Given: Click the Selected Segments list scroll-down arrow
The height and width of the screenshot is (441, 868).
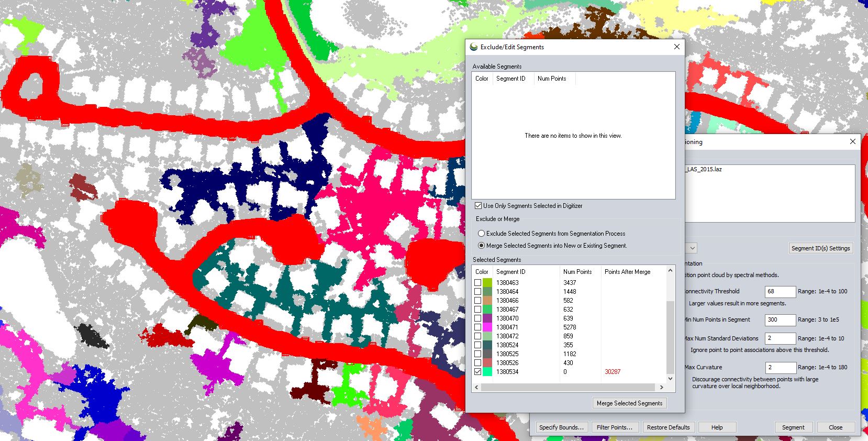Looking at the screenshot, I should (x=671, y=379).
